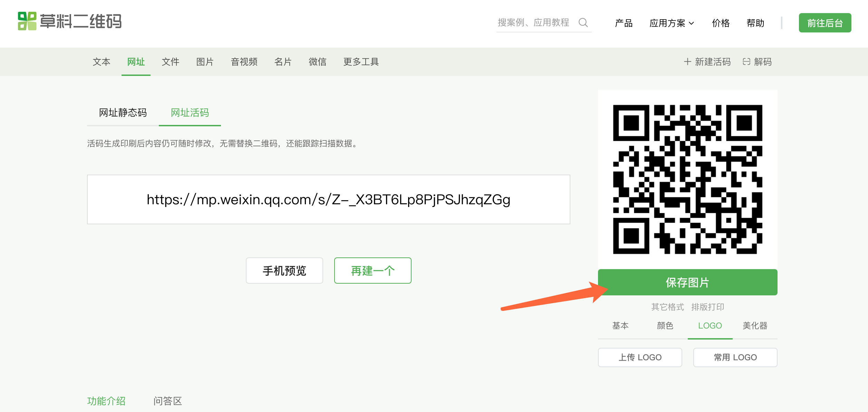The height and width of the screenshot is (412, 868).
Task: Click the Caoliao QR code logo
Action: point(69,21)
